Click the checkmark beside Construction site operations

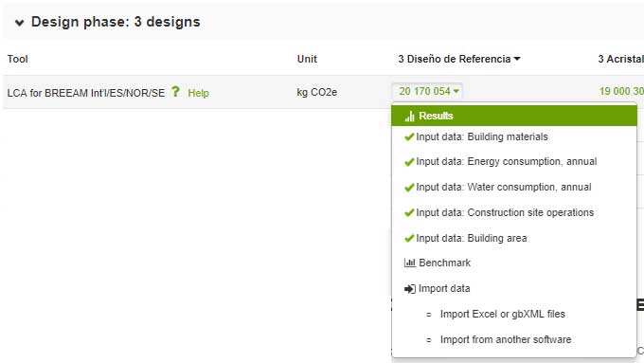point(409,213)
